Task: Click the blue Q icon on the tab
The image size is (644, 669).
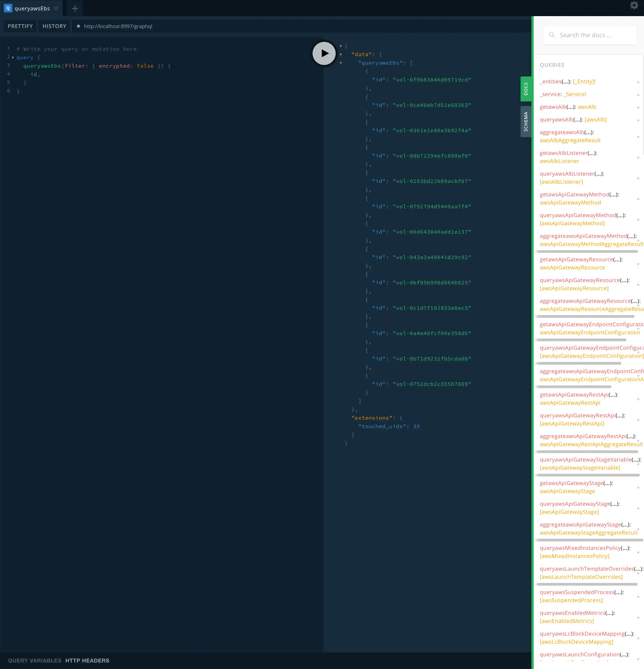Action: (8, 8)
